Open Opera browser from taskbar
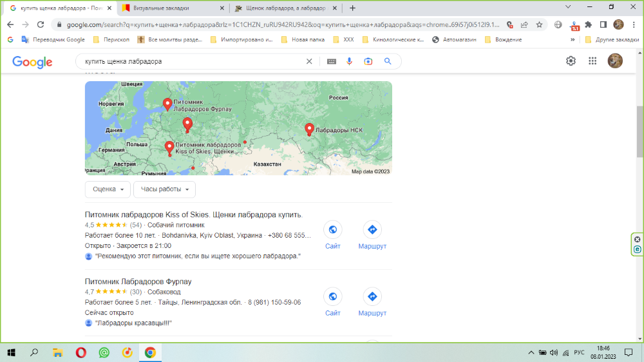Screen dimensions: 644x362 [81, 352]
